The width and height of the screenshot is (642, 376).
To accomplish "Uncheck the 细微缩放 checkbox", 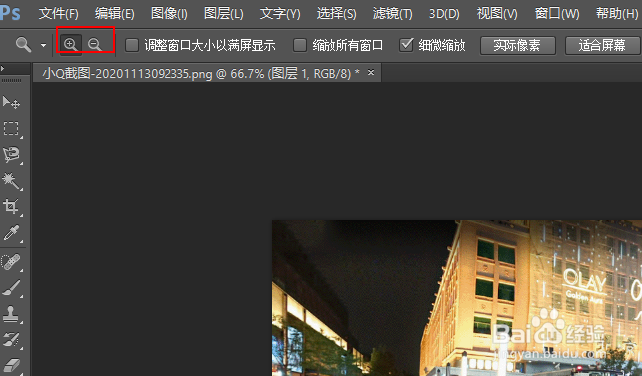I will (406, 45).
